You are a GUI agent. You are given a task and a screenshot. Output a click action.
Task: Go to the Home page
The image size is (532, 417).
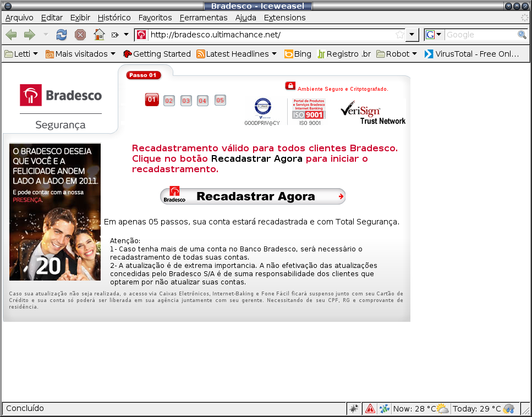(x=99, y=35)
